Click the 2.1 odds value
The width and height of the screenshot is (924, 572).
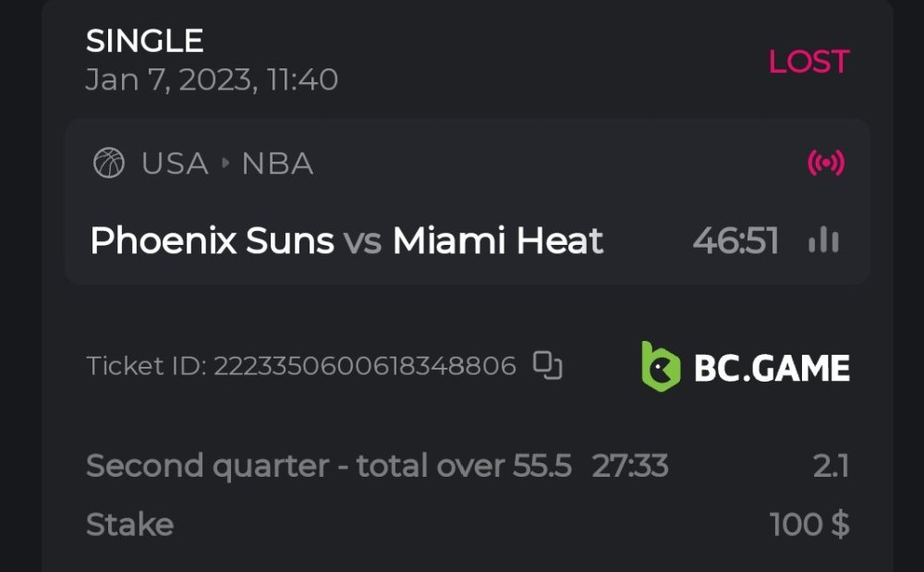pos(831,466)
